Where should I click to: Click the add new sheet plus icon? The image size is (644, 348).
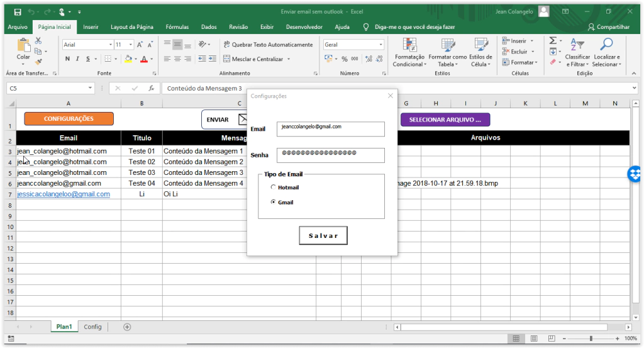tap(127, 327)
